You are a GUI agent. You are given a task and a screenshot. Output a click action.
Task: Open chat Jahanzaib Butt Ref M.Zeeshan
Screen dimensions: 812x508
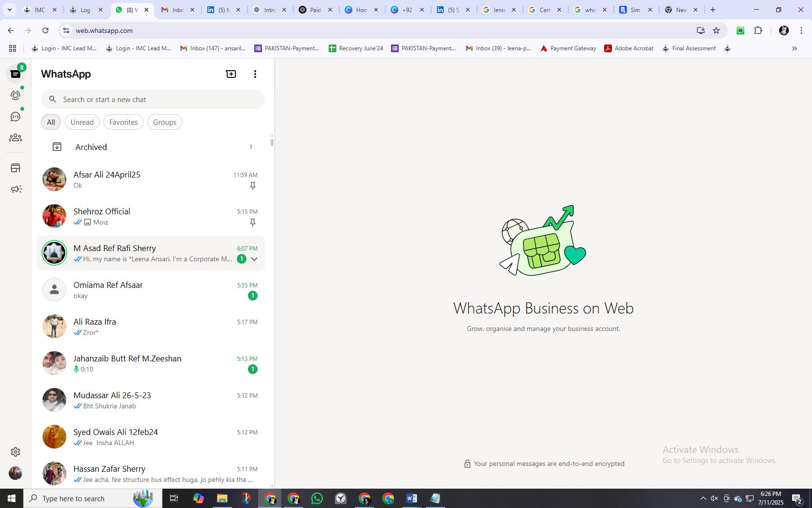[x=151, y=363]
